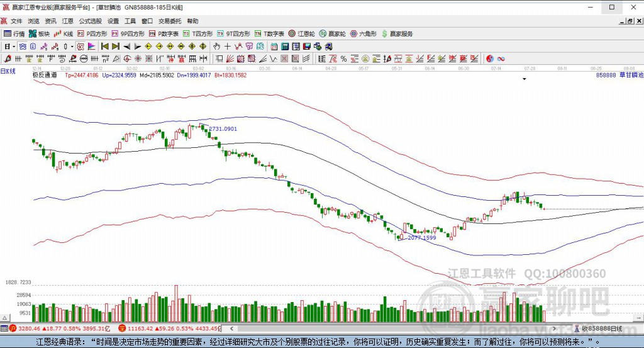Open the 文件 menu
Viewport: 644px width, 348px height.
[x=16, y=21]
